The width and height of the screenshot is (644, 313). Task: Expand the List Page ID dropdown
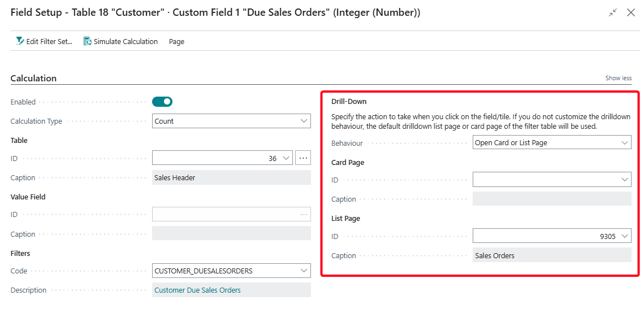(x=625, y=236)
